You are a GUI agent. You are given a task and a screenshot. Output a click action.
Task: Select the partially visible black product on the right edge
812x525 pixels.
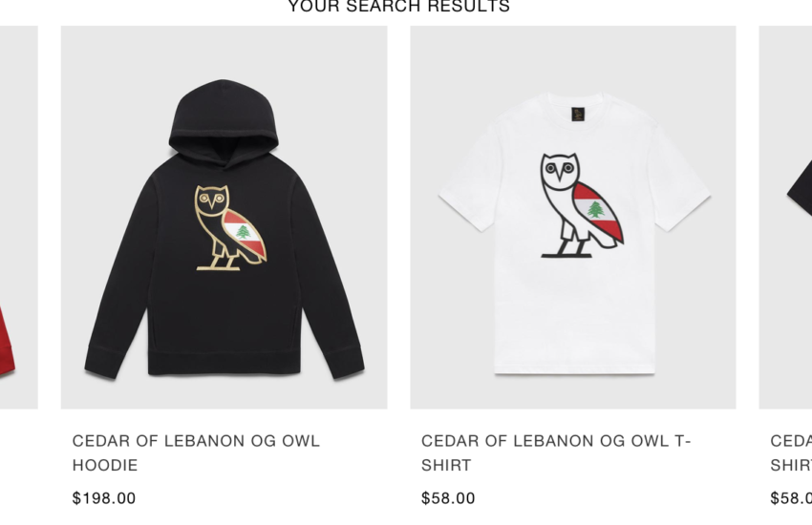[785, 218]
